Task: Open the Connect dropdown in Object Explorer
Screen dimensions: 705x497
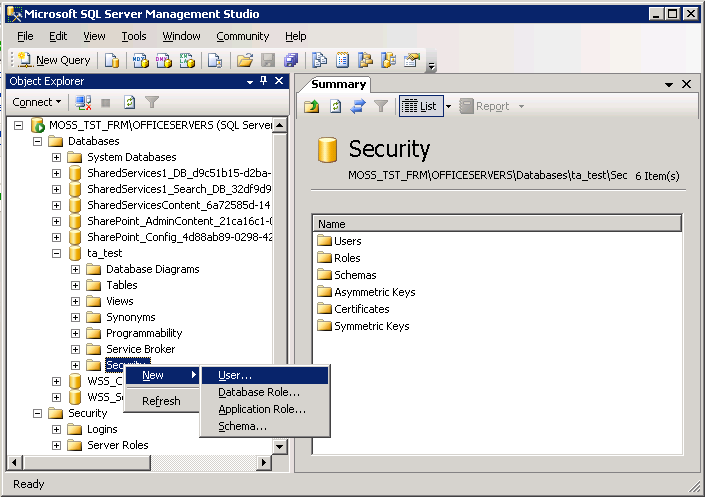Action: point(36,102)
